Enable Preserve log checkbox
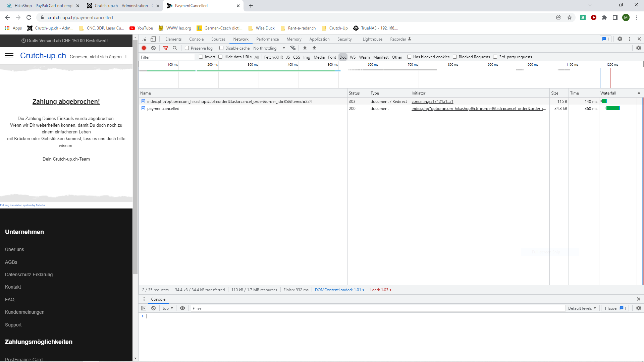 [187, 48]
